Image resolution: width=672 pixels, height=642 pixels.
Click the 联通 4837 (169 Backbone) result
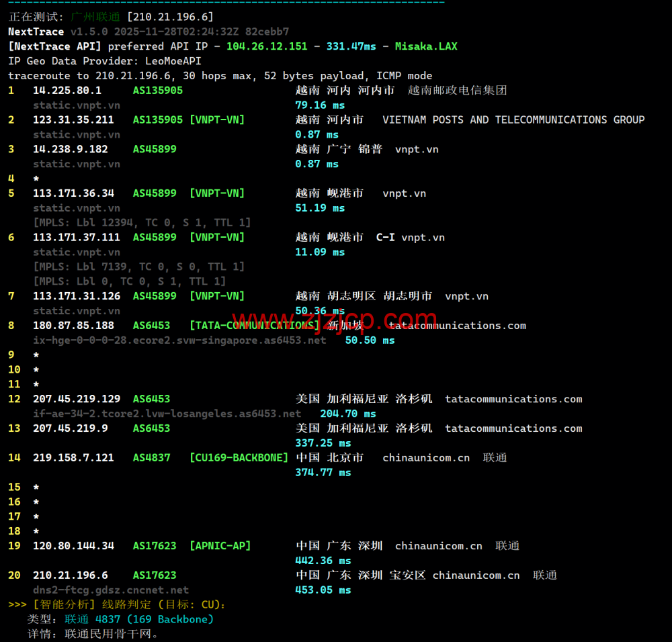coord(139,619)
